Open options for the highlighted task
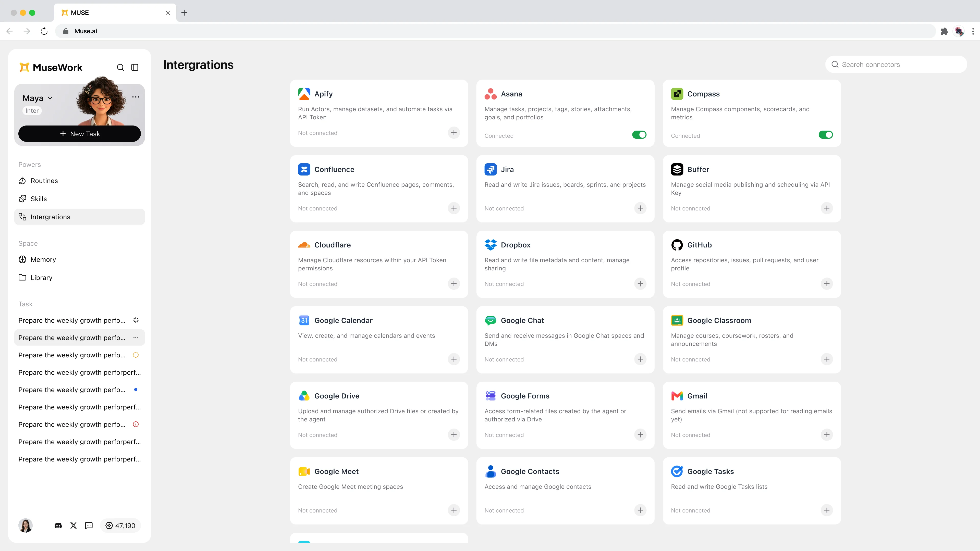The width and height of the screenshot is (980, 551). [x=136, y=338]
